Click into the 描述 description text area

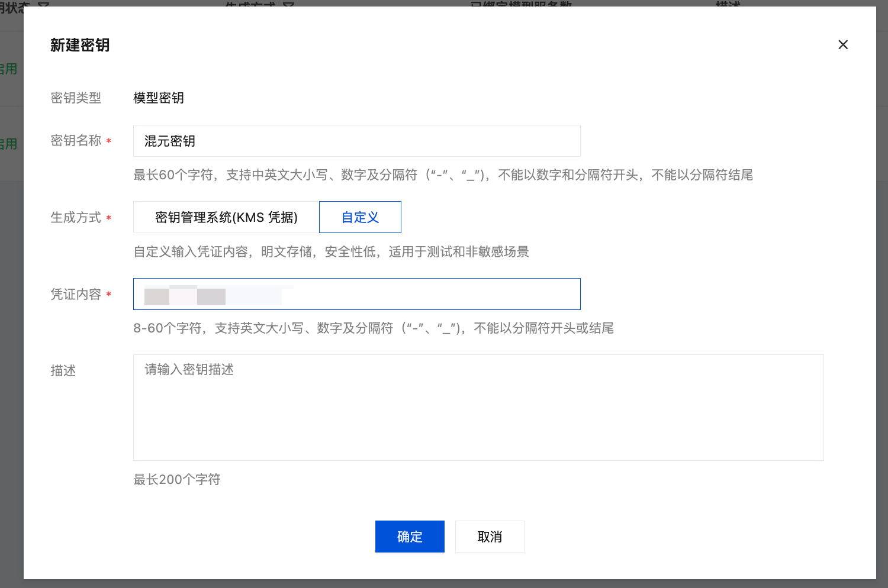tap(478, 408)
